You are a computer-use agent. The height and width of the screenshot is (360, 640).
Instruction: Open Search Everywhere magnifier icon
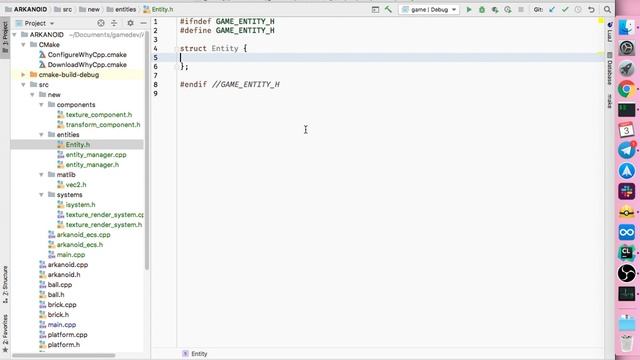607,9
